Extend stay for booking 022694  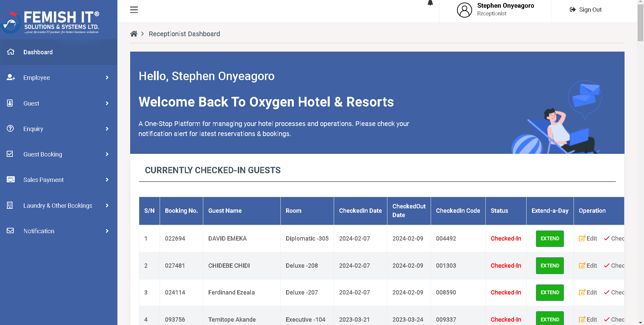click(550, 239)
